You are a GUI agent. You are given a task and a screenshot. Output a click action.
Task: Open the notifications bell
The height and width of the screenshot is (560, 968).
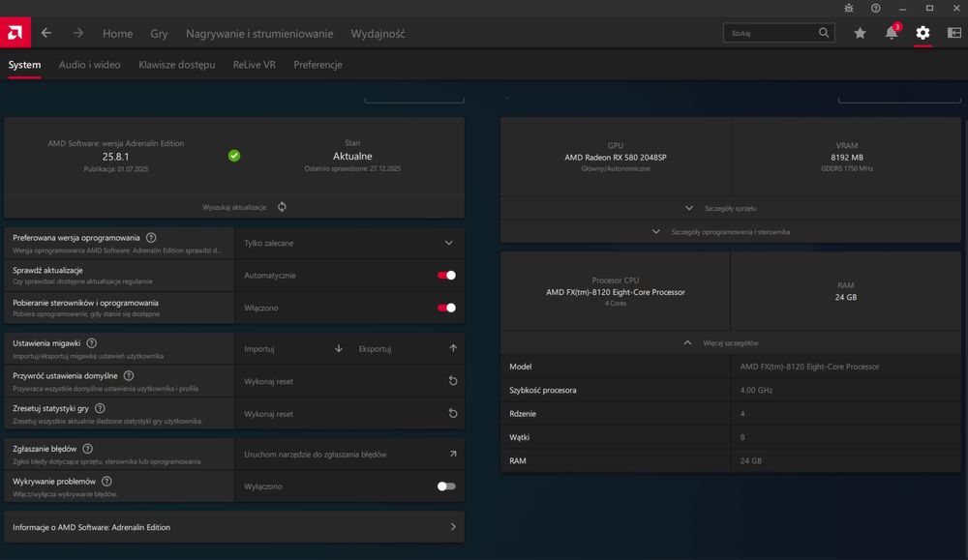coord(891,33)
